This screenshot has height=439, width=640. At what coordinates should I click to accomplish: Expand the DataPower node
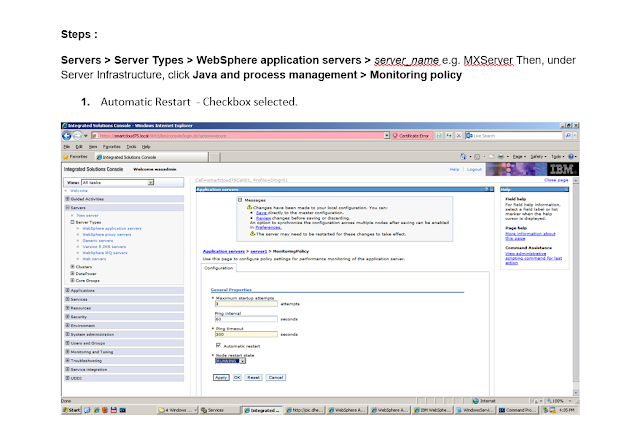click(x=72, y=273)
